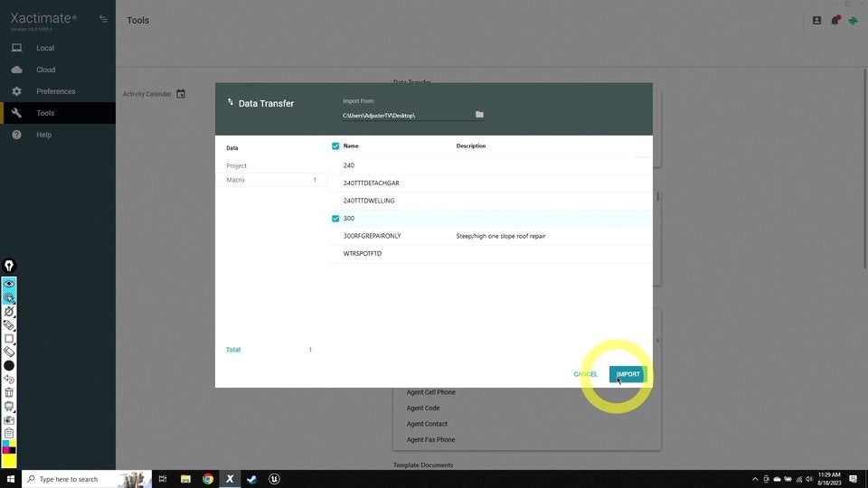Cancel the Data Transfer dialog
This screenshot has height=488, width=868.
(585, 374)
